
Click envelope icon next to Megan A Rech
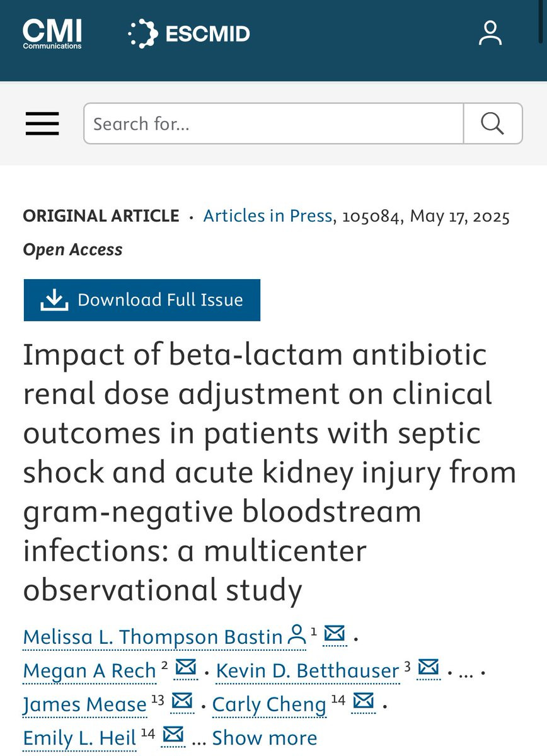[x=186, y=667]
